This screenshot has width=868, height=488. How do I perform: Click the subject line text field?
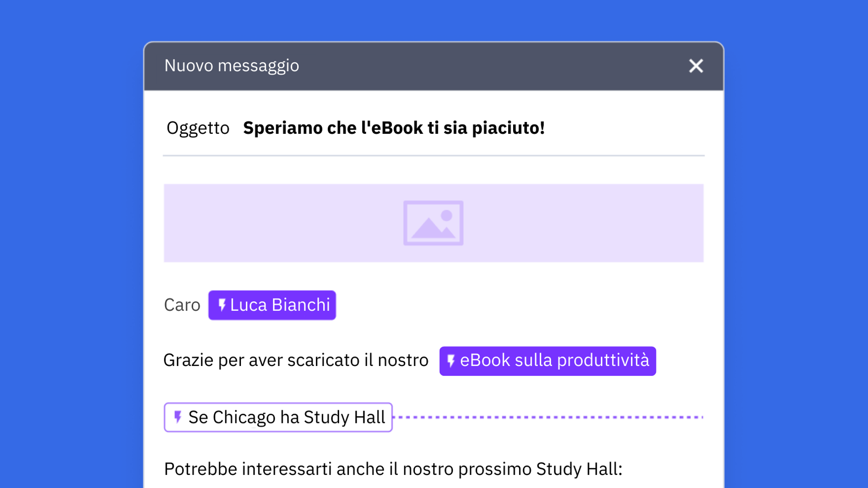393,128
